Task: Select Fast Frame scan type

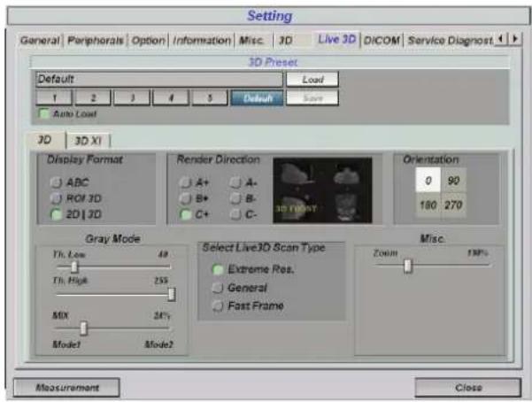Action: [x=218, y=305]
